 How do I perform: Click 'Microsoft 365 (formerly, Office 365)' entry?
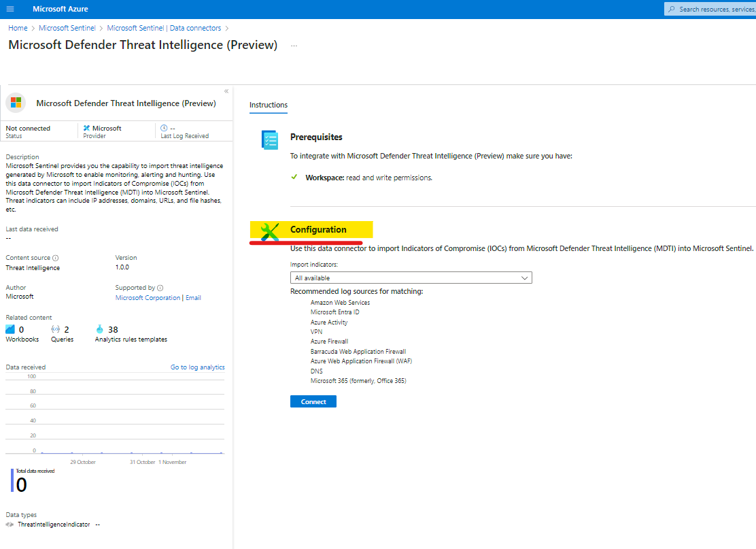pos(358,381)
